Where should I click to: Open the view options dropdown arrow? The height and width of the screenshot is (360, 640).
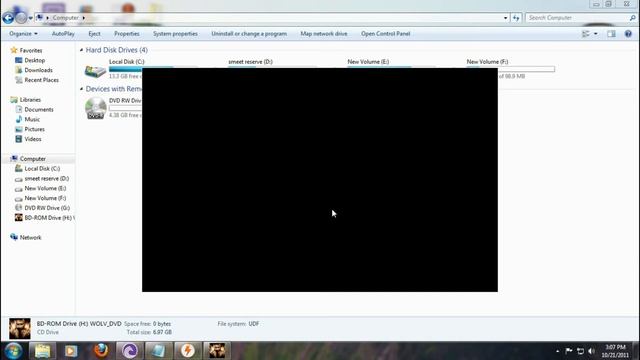coord(596,34)
